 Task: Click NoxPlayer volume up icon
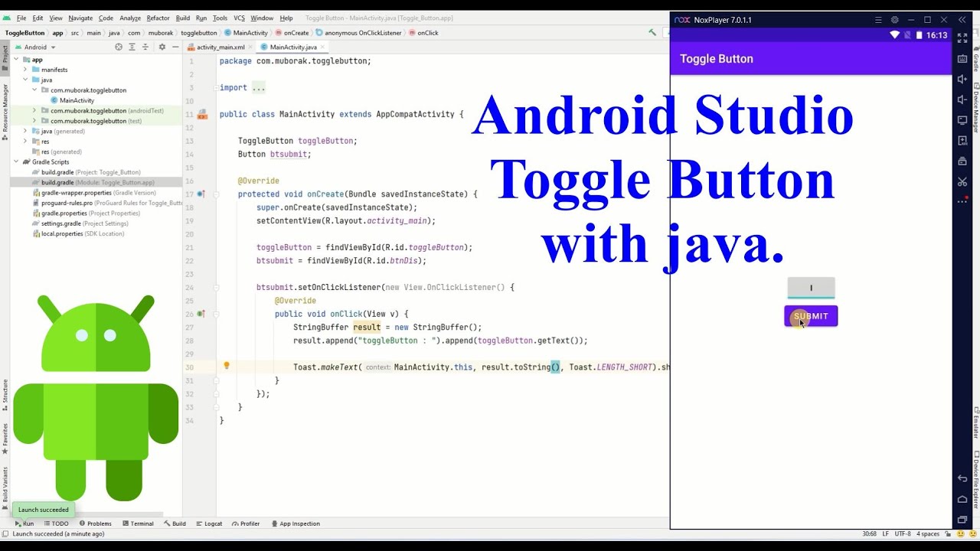point(962,80)
